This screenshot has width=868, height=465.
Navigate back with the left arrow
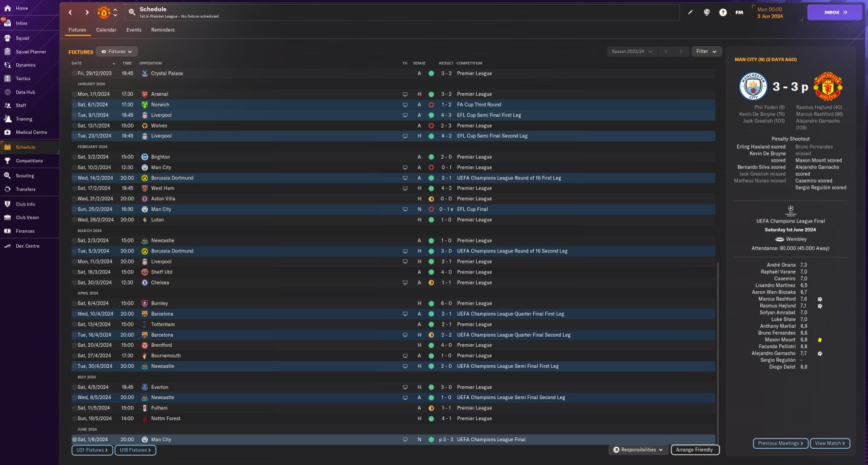[70, 12]
